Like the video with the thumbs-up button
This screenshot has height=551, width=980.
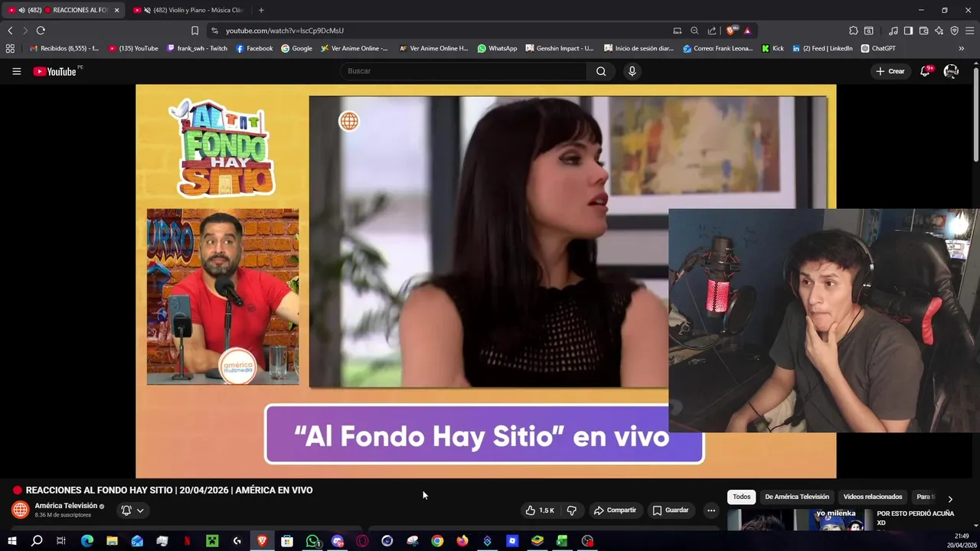click(x=540, y=510)
